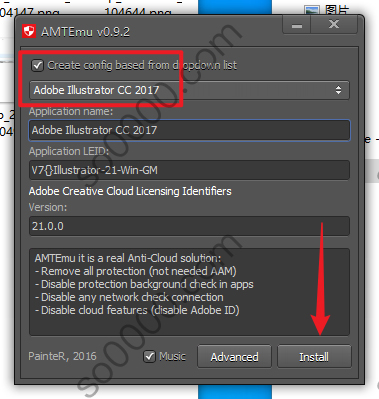Click the 图片 picture icon behind the dialog

point(312,11)
